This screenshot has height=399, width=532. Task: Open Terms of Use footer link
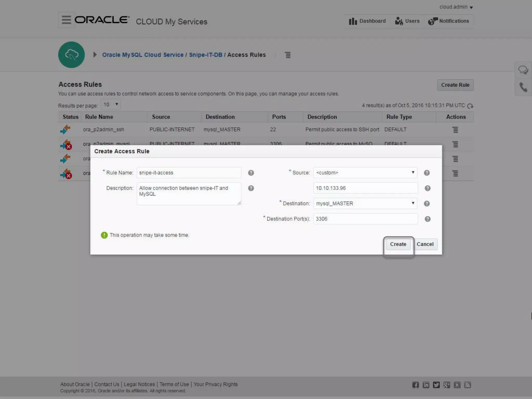coord(174,384)
